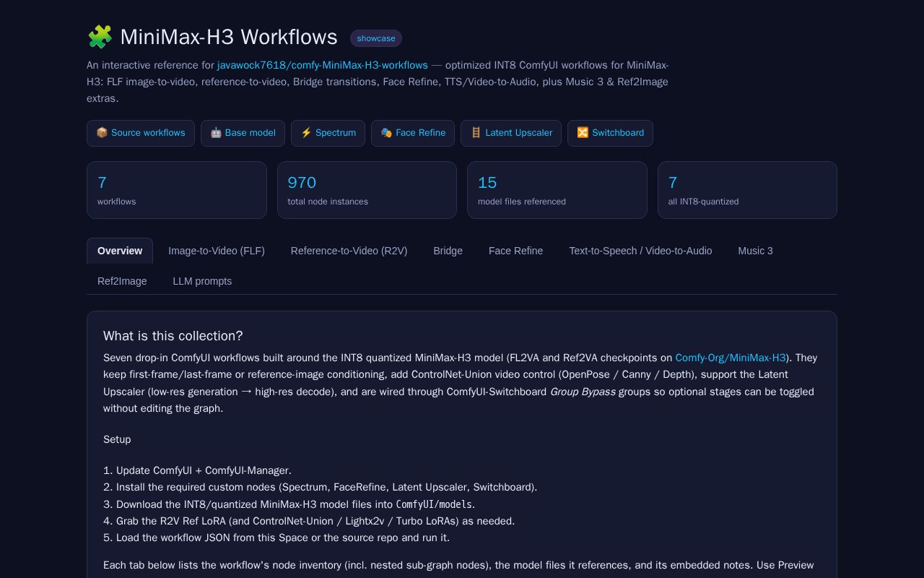Click the italic 'Group Bypass' text

pos(583,392)
